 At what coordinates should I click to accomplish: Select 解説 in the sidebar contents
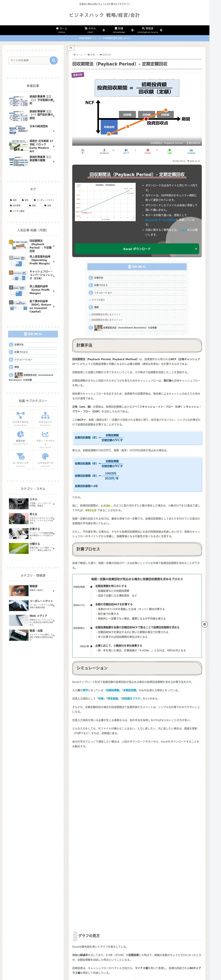pyautogui.click(x=17, y=367)
